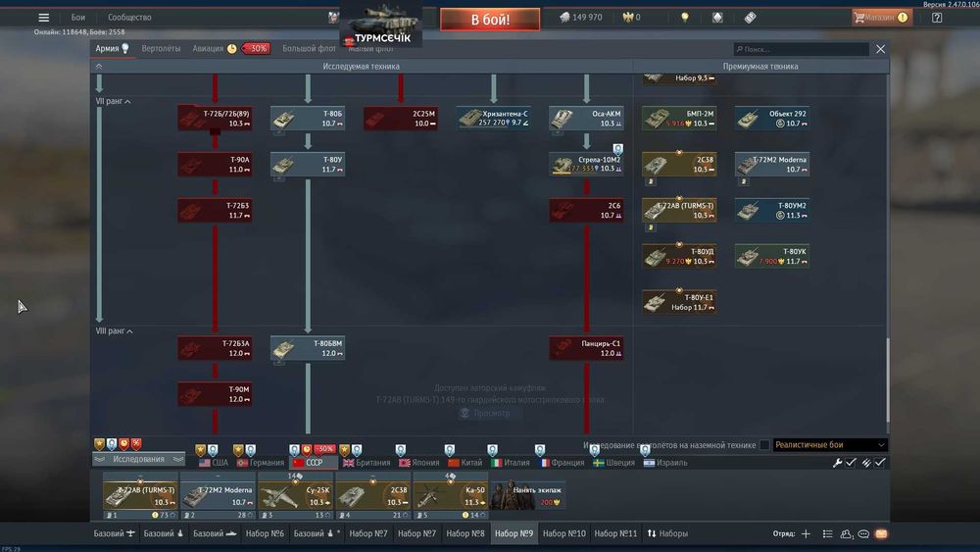Image resolution: width=980 pixels, height=552 pixels.
Task: Select the T-80БВМ tank
Action: coord(308,348)
